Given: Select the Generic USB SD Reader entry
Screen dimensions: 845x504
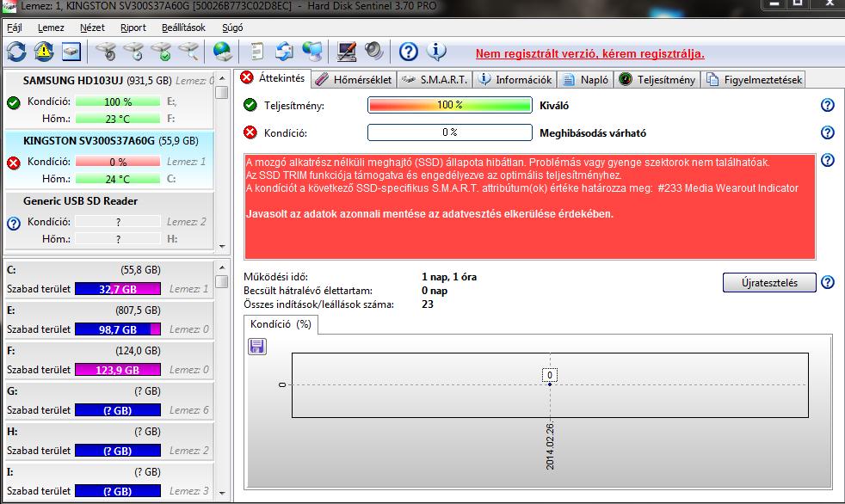Looking at the screenshot, I should (x=109, y=220).
